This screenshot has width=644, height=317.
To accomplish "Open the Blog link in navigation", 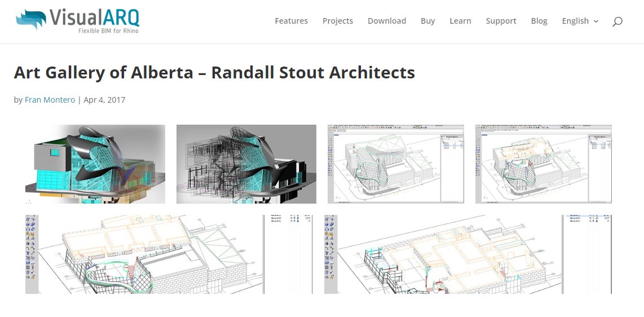I will [539, 21].
